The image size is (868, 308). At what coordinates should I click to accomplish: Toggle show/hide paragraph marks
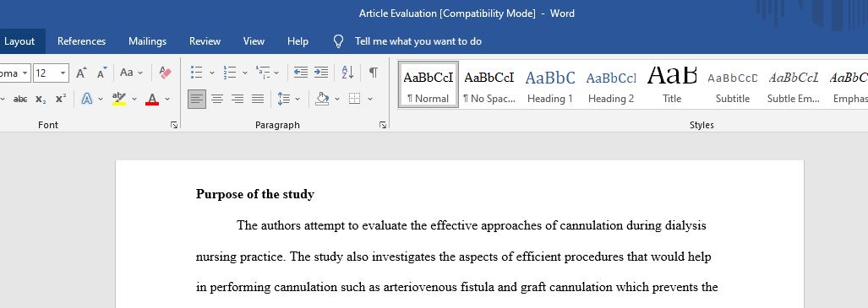[374, 73]
